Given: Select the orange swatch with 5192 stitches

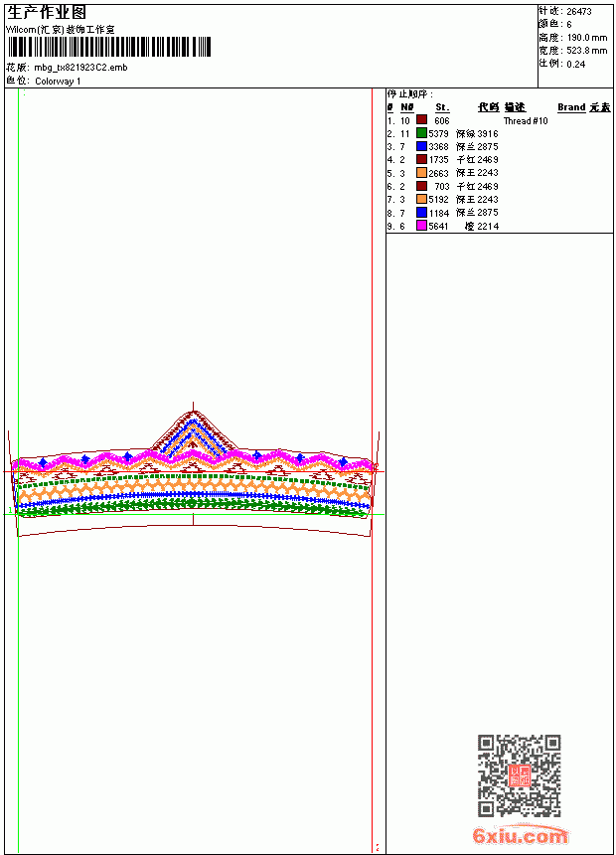Looking at the screenshot, I should [421, 199].
